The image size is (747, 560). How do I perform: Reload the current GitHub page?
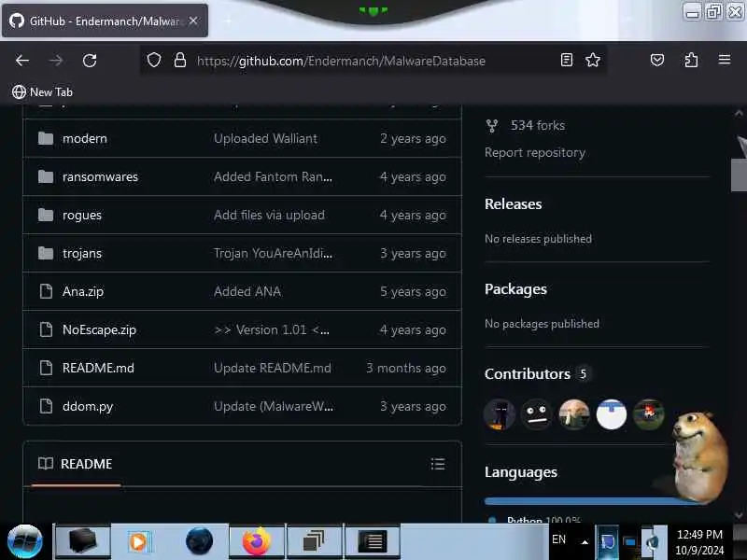pyautogui.click(x=90, y=61)
